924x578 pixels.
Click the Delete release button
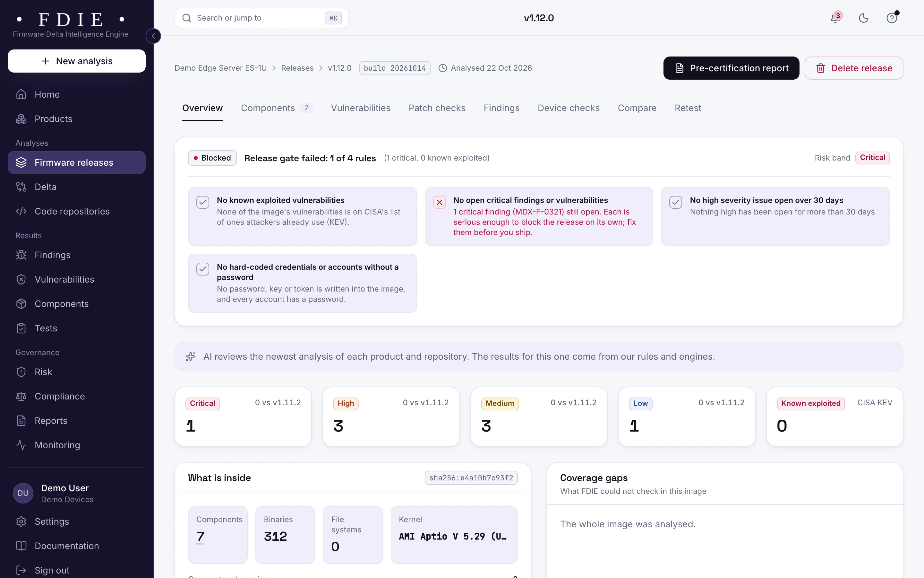point(854,68)
